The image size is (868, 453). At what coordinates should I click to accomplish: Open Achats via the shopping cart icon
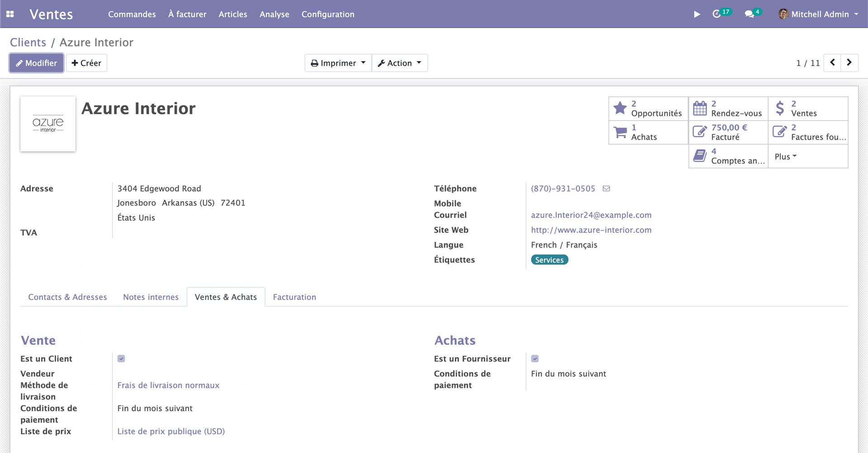(x=620, y=132)
